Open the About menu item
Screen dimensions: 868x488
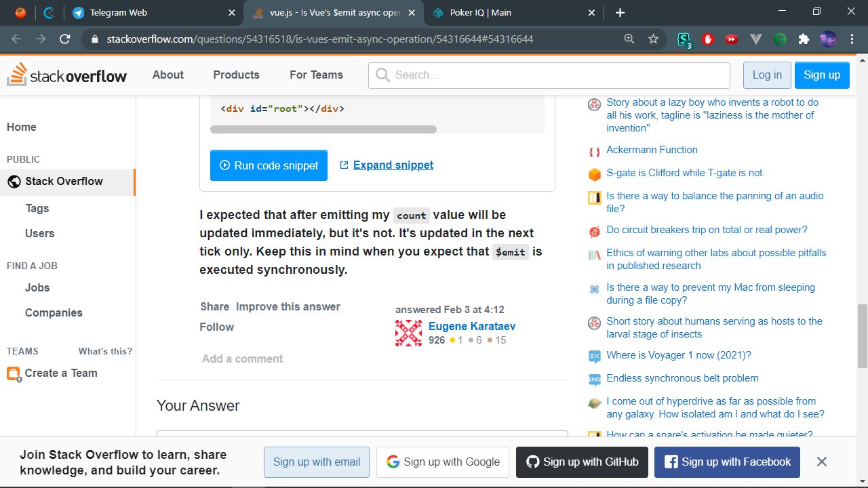[x=167, y=75]
